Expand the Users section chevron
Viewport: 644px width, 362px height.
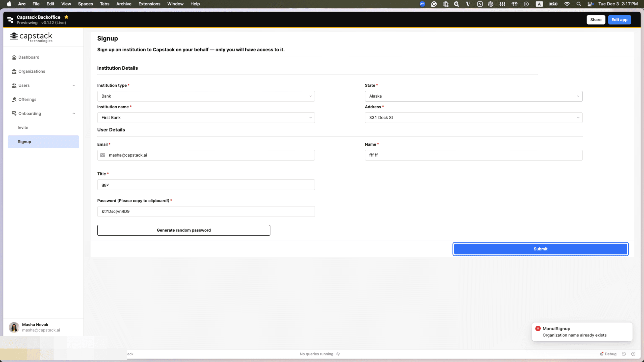pyautogui.click(x=74, y=85)
